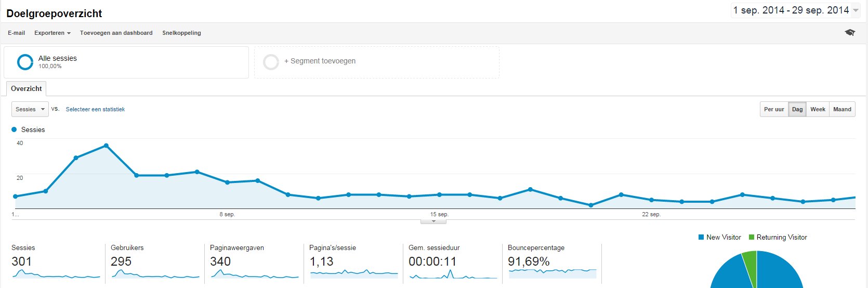The width and height of the screenshot is (868, 288).
Task: Click the Alle sessies donut circle icon
Action: pos(25,62)
